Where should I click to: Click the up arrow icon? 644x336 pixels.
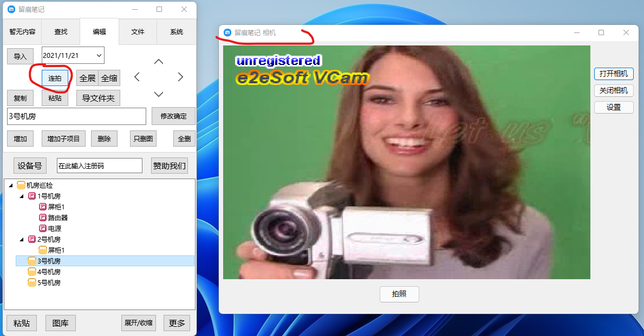(159, 62)
